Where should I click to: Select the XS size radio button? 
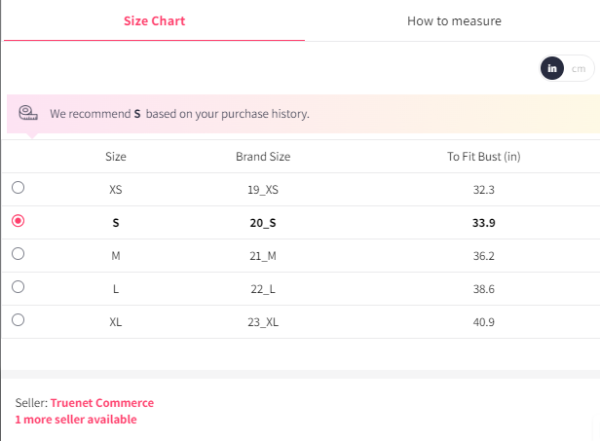point(18,188)
